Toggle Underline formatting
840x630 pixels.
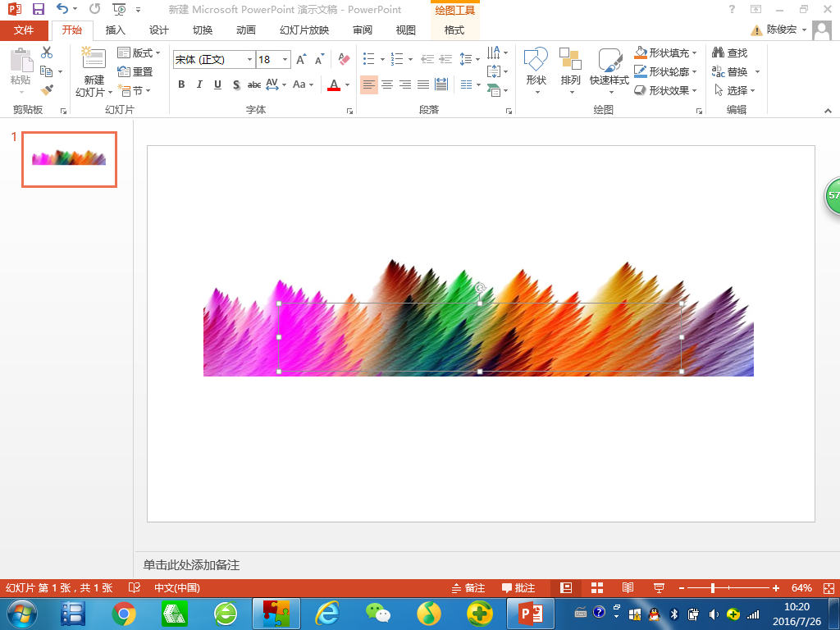click(217, 84)
